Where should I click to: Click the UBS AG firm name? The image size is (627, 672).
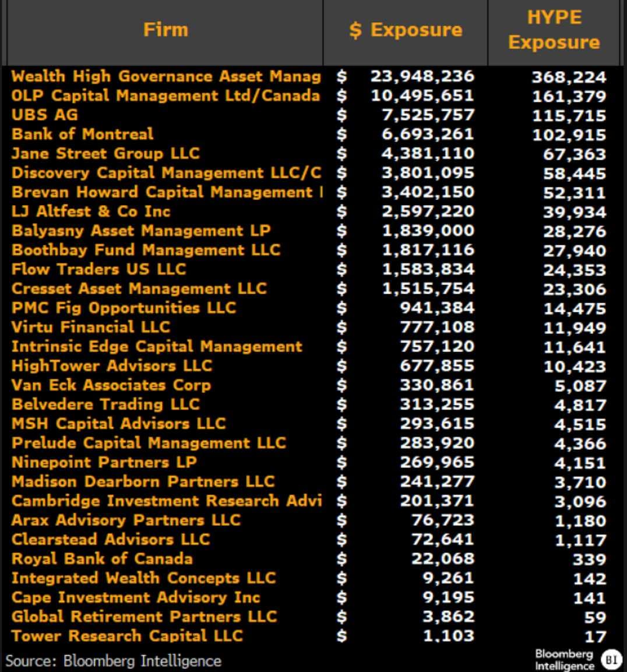pos(44,115)
